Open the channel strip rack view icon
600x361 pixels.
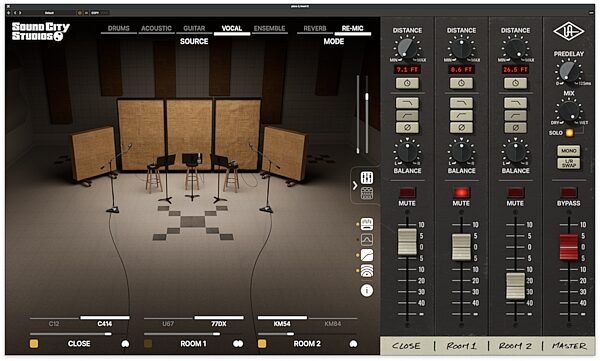coord(367,193)
